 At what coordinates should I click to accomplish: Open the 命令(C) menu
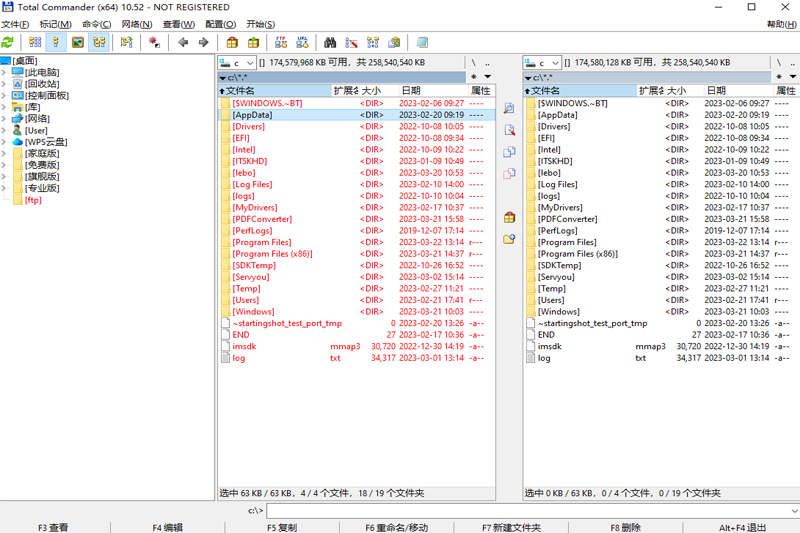[x=96, y=24]
